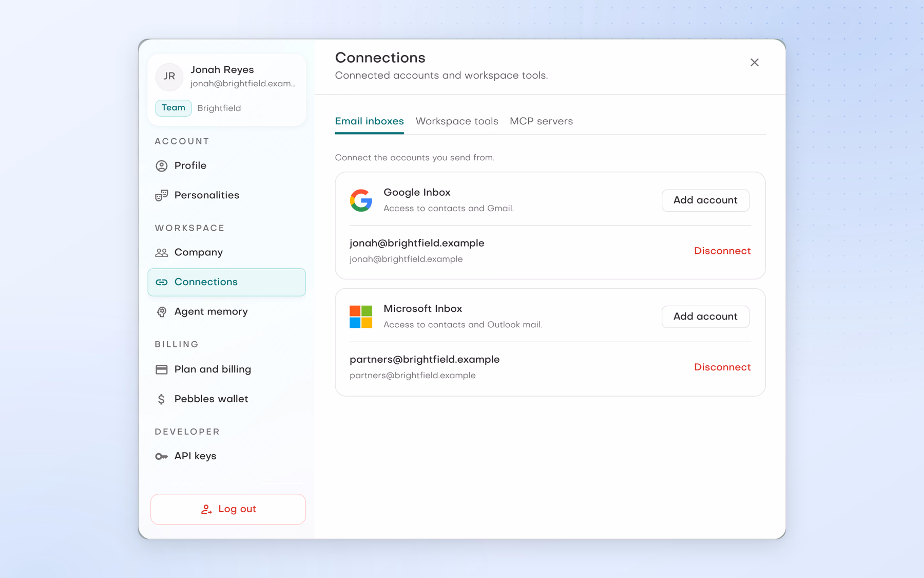Click the partners@brightfield.example account name in bold
The height and width of the screenshot is (578, 924).
tap(425, 360)
